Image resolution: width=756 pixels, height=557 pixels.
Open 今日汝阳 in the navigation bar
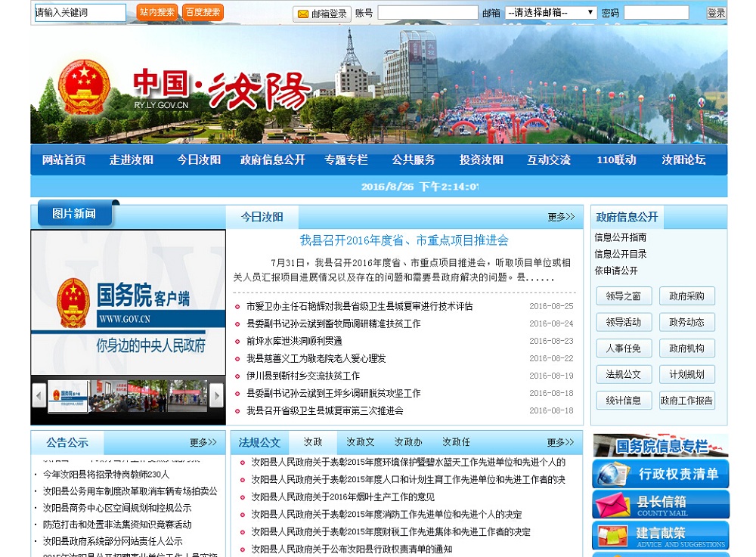point(199,160)
